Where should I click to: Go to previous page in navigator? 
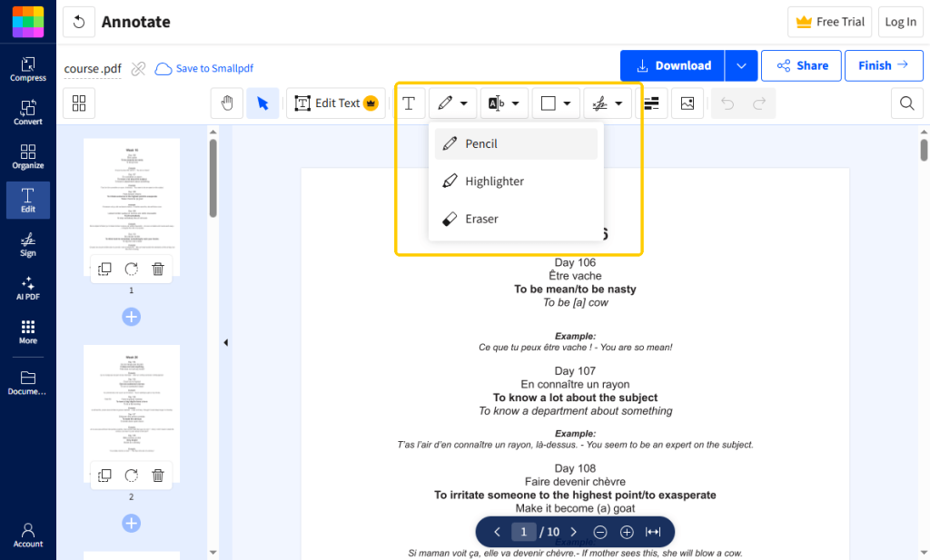point(497,532)
